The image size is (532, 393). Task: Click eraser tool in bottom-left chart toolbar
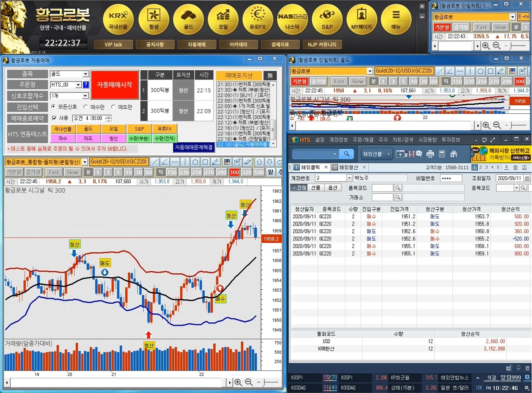[x=247, y=162]
